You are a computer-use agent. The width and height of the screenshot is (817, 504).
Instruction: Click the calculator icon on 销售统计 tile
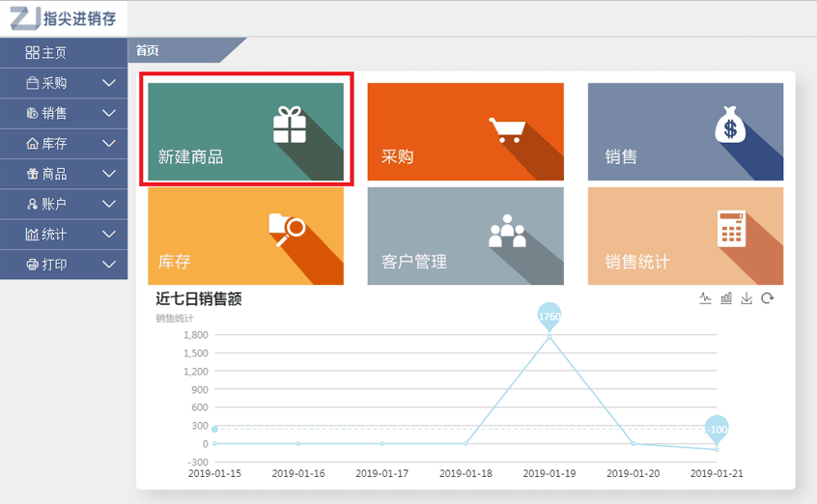coord(731,229)
